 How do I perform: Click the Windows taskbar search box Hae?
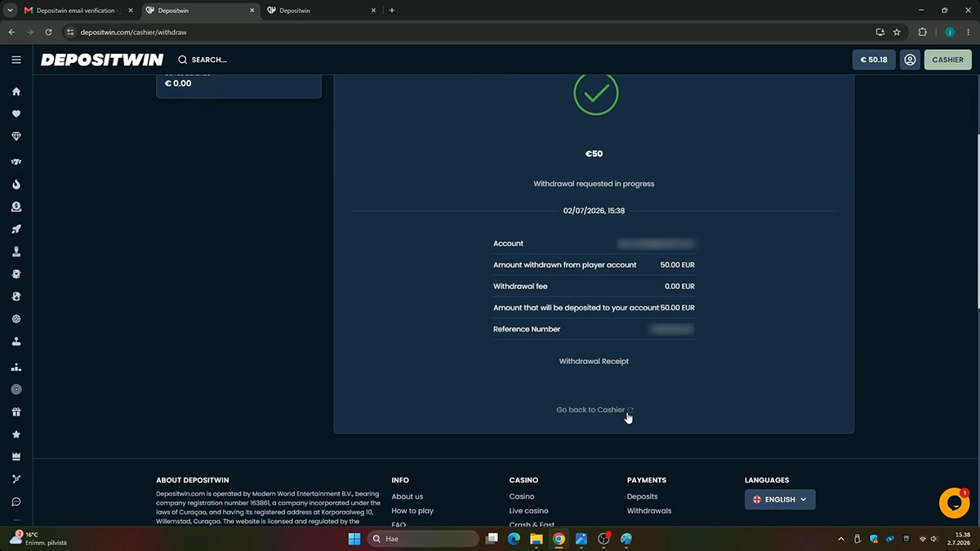(422, 539)
